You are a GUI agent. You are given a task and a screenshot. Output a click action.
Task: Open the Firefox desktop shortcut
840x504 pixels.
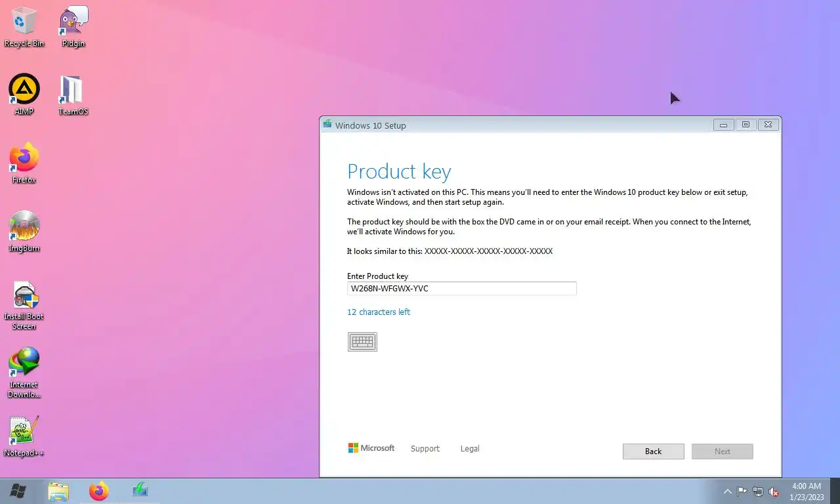[x=24, y=163]
